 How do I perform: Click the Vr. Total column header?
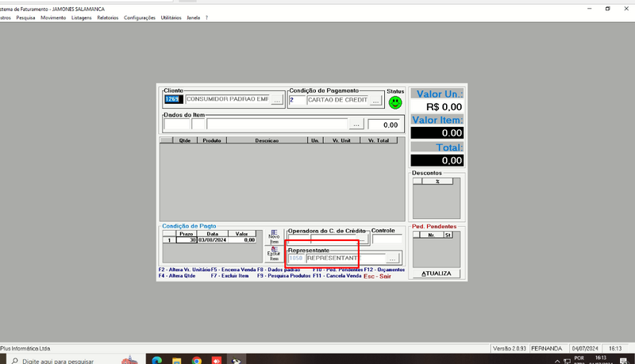[379, 140]
